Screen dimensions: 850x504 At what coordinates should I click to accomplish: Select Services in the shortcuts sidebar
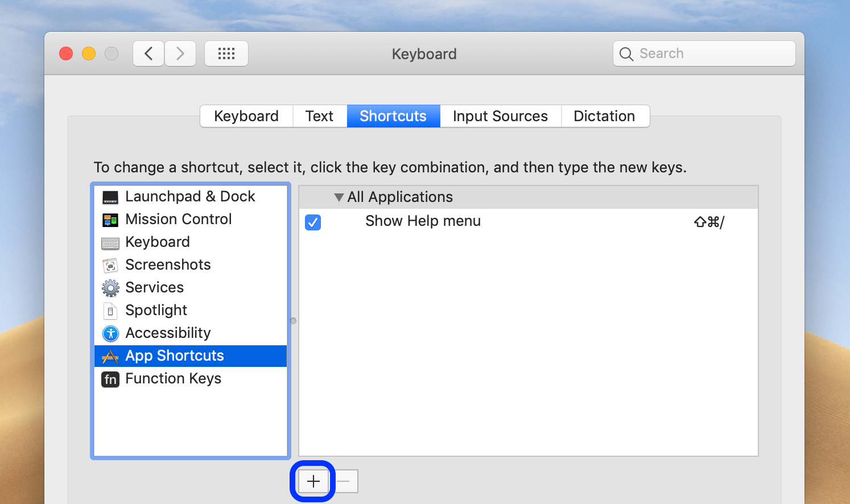point(155,287)
